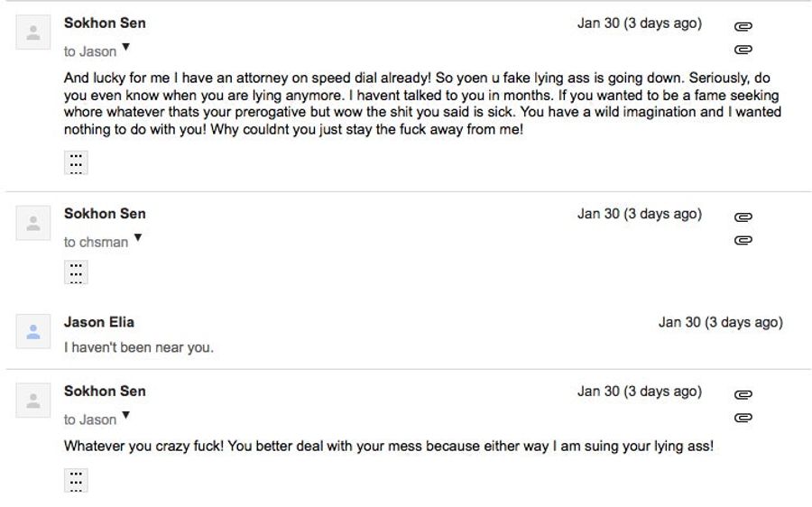
Task: Click avatar of last Sokhon Sen message
Action: (33, 401)
